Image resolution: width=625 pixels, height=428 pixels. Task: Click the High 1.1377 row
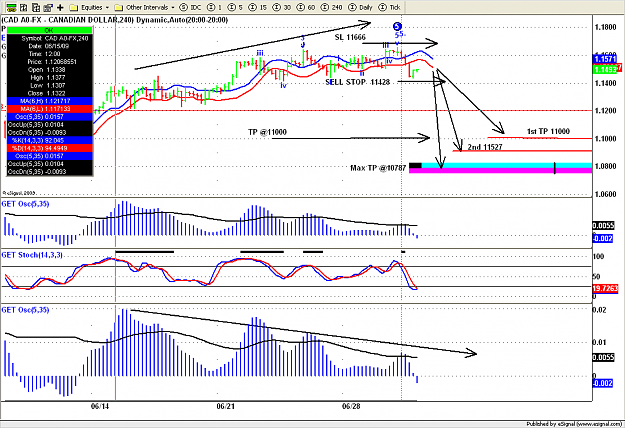tap(49, 78)
